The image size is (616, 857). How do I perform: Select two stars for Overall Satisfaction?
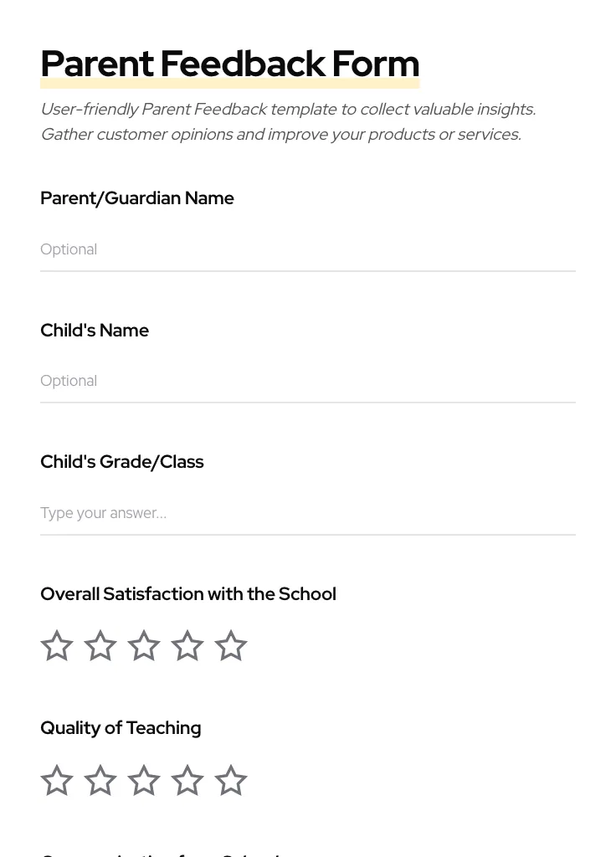click(x=100, y=645)
